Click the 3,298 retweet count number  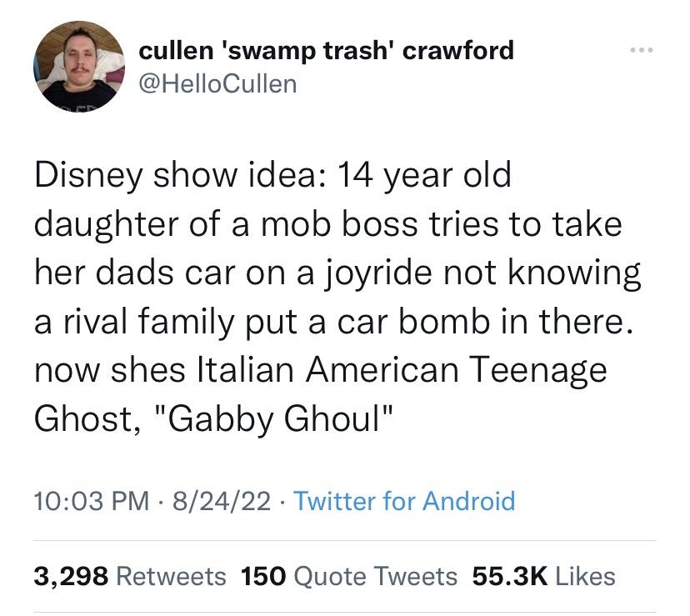[69, 576]
